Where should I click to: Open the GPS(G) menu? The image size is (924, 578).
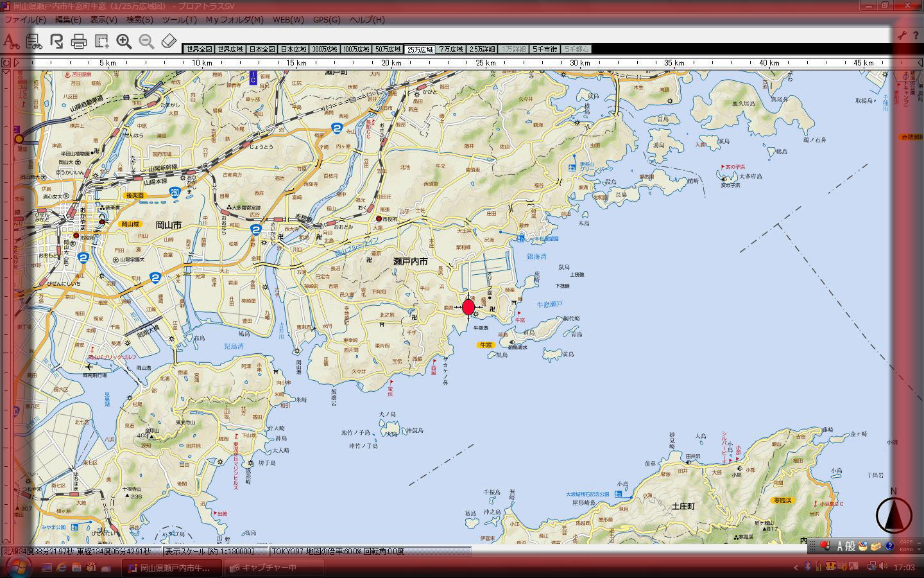click(327, 20)
